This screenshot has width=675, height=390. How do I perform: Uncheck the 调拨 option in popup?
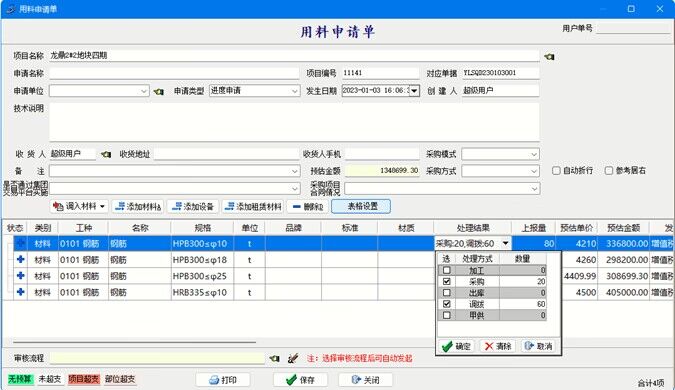(x=446, y=304)
